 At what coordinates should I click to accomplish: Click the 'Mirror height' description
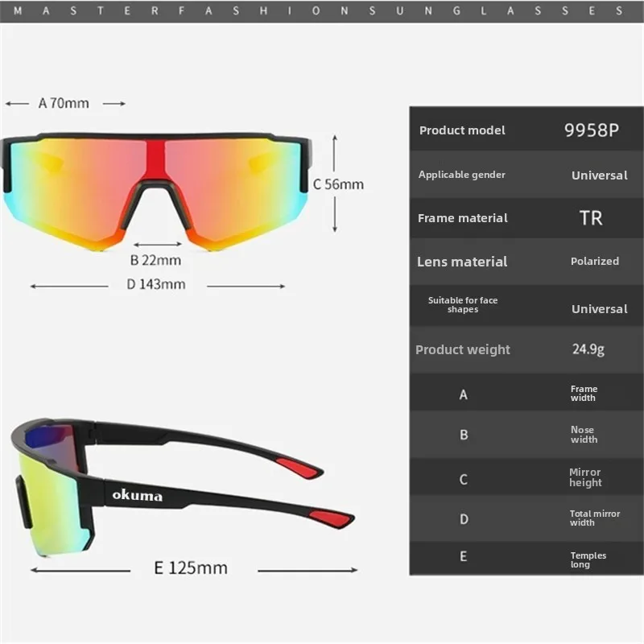[x=585, y=477]
